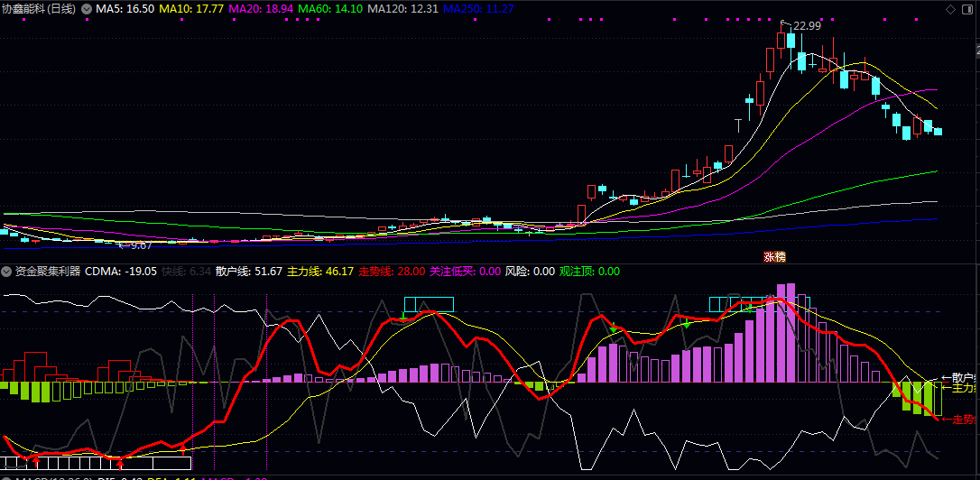Click the 涨榜 badge below the candlesticks
Image resolution: width=980 pixels, height=480 pixels.
coord(773,257)
